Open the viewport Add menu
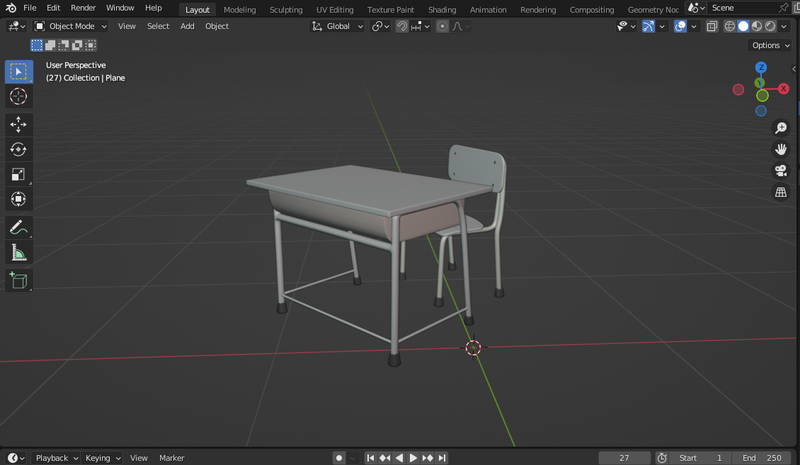 click(x=187, y=26)
